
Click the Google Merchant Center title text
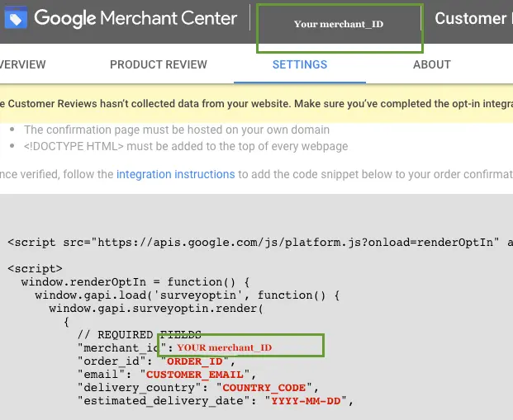(x=135, y=18)
